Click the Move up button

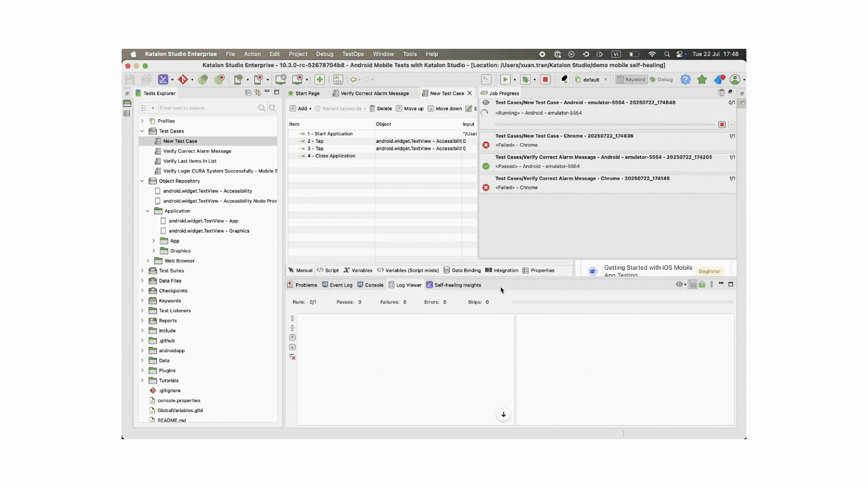(x=410, y=108)
